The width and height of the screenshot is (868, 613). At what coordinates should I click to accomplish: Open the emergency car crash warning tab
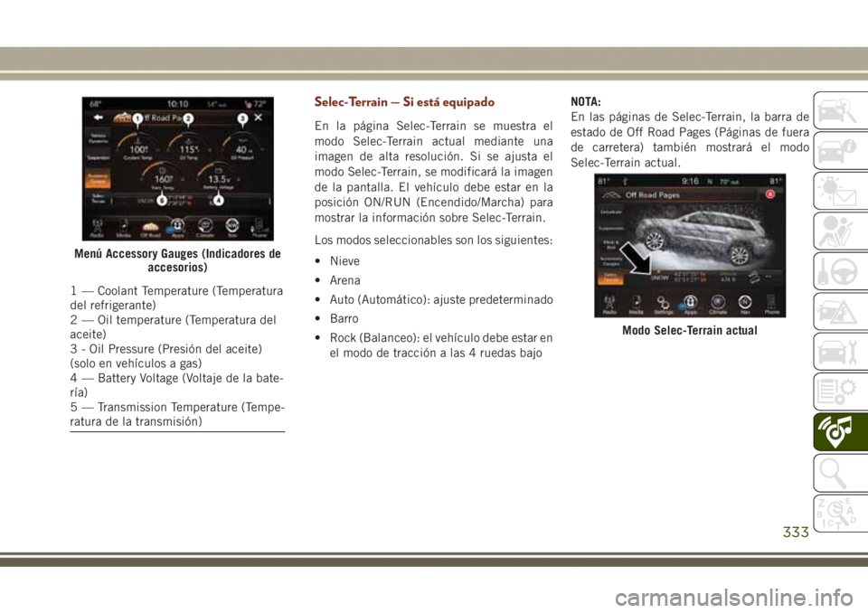click(840, 312)
